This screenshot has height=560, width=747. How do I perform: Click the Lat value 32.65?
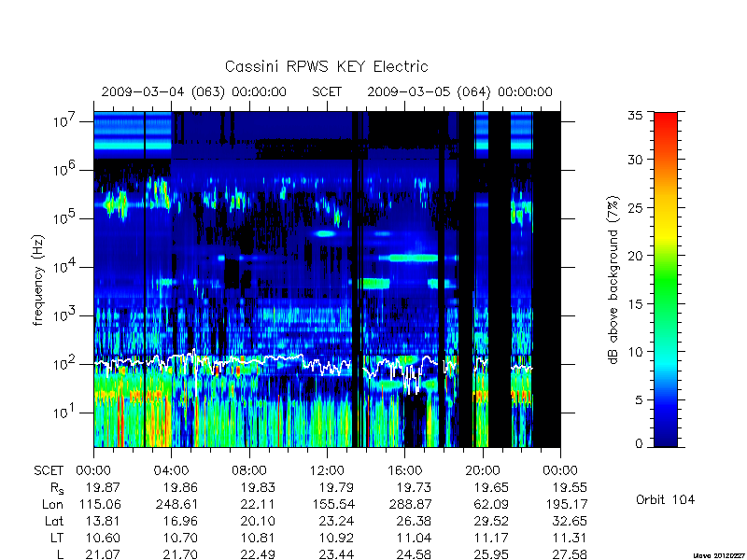tap(570, 521)
